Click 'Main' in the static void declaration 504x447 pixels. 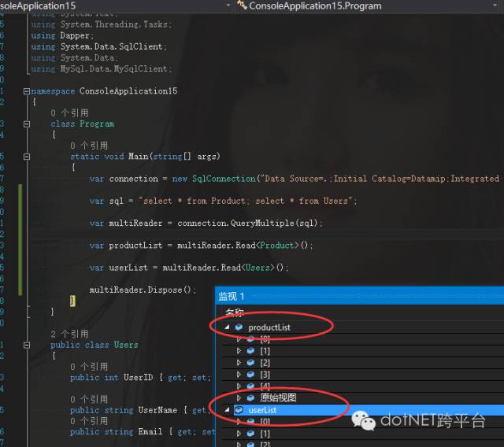click(x=139, y=157)
